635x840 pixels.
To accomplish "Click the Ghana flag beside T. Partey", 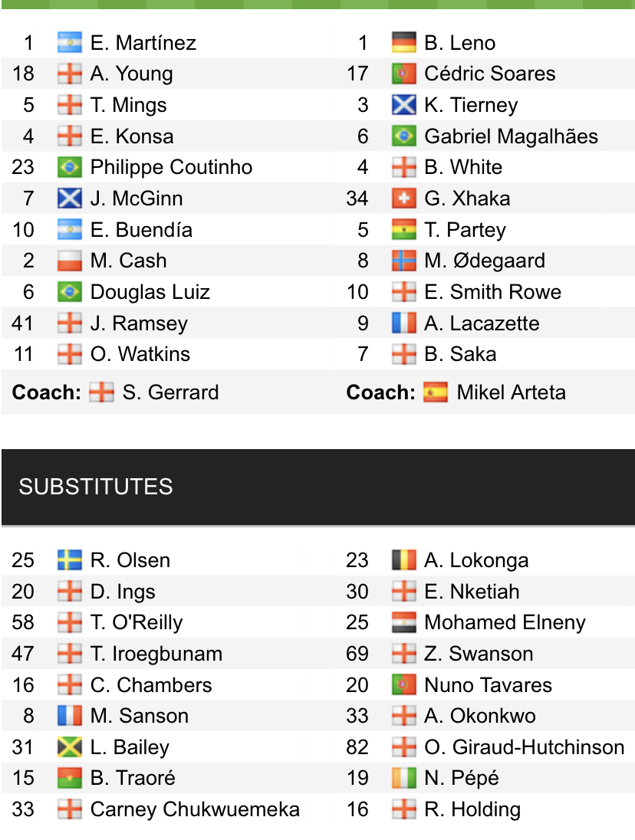I will coord(403,230).
